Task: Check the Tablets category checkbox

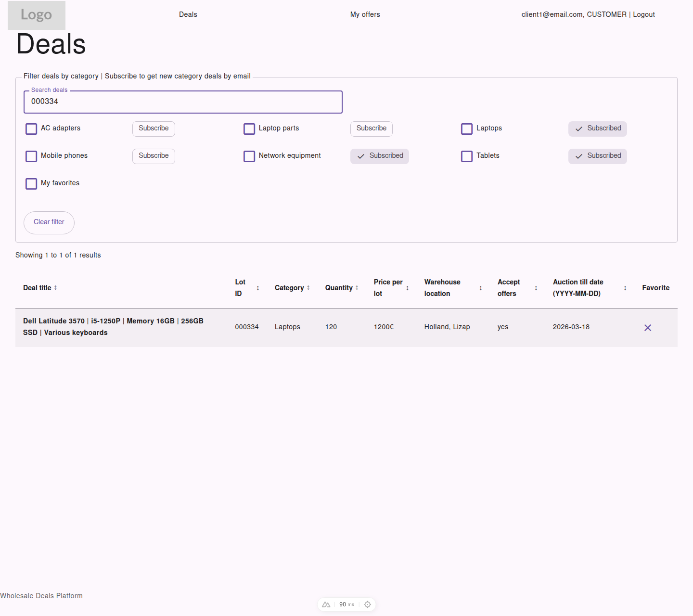Action: click(467, 156)
